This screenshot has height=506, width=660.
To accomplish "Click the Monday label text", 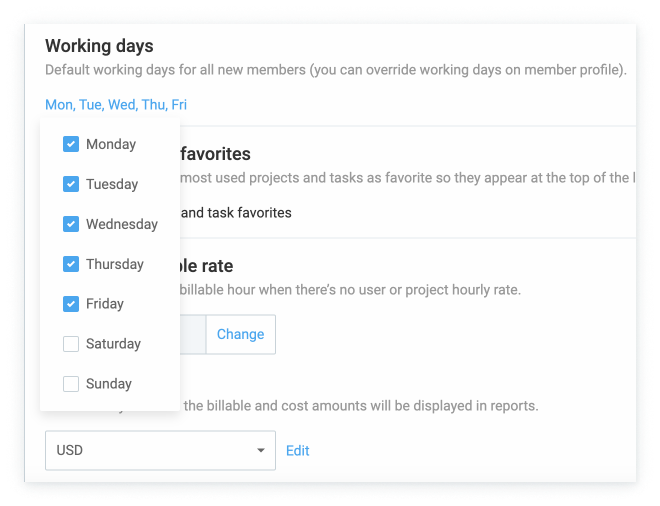I will (x=110, y=144).
